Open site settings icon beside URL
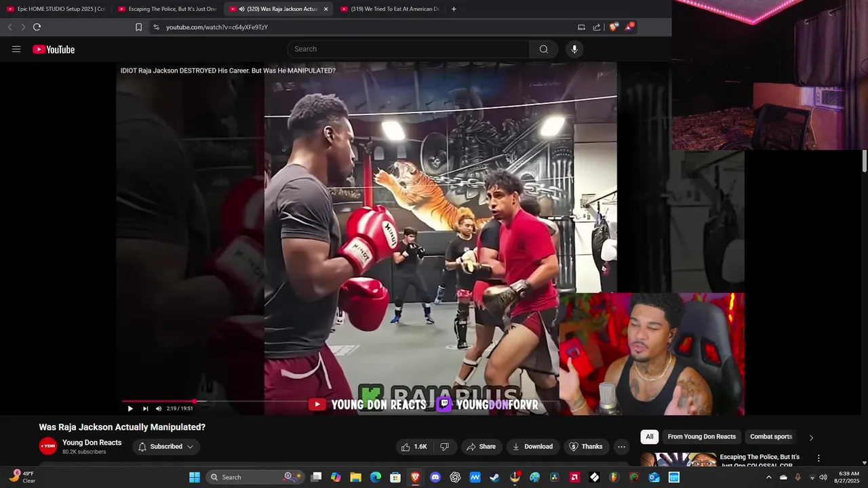 coord(156,27)
